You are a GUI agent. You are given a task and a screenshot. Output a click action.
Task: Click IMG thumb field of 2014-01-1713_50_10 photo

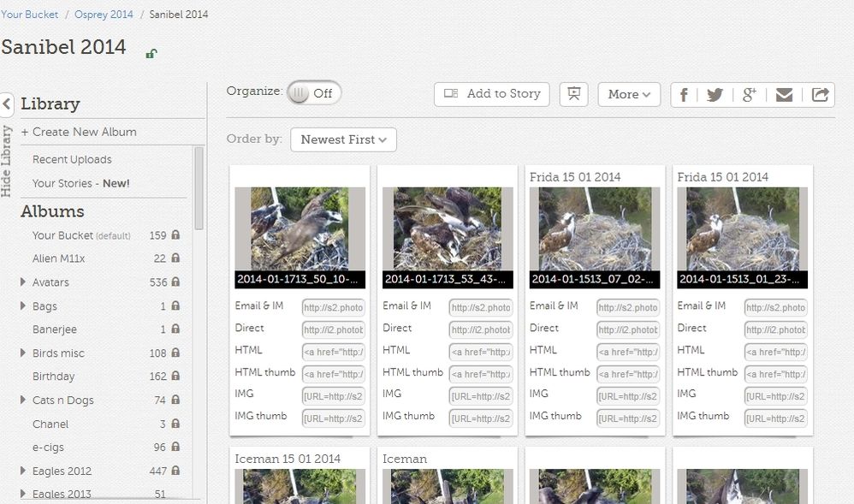point(334,418)
